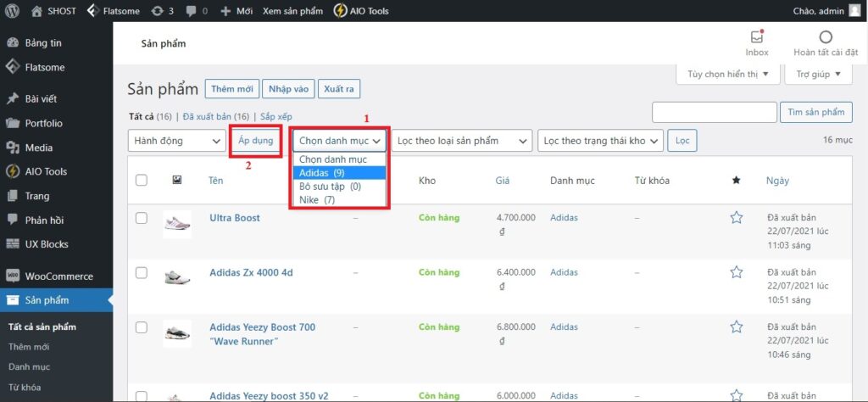Expand the Lọc theo loại sản phẩm dropdown
The height and width of the screenshot is (402, 868).
tap(461, 141)
